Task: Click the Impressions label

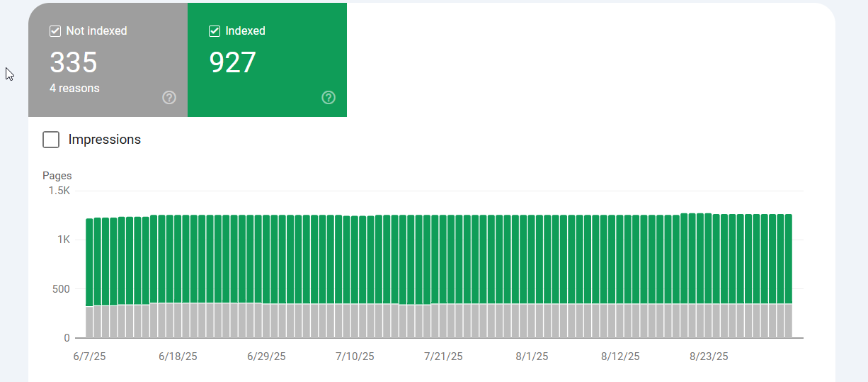Action: click(x=105, y=140)
